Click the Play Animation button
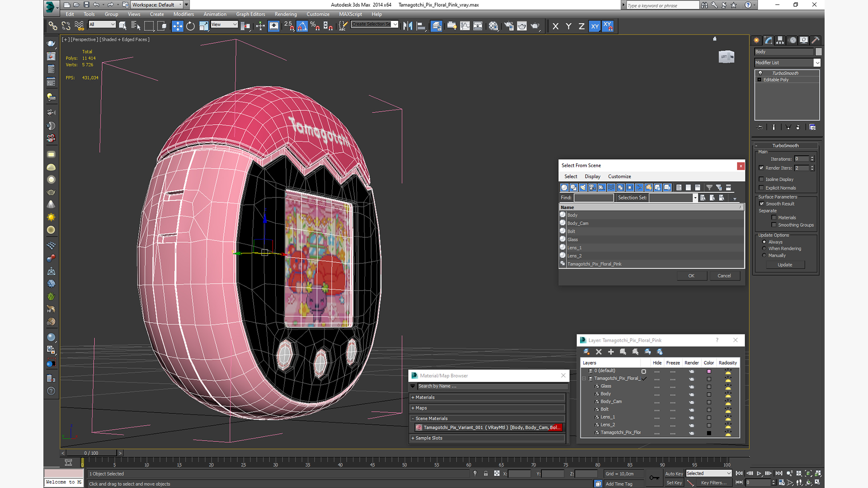Viewport: 868px width, 488px height. tap(759, 473)
